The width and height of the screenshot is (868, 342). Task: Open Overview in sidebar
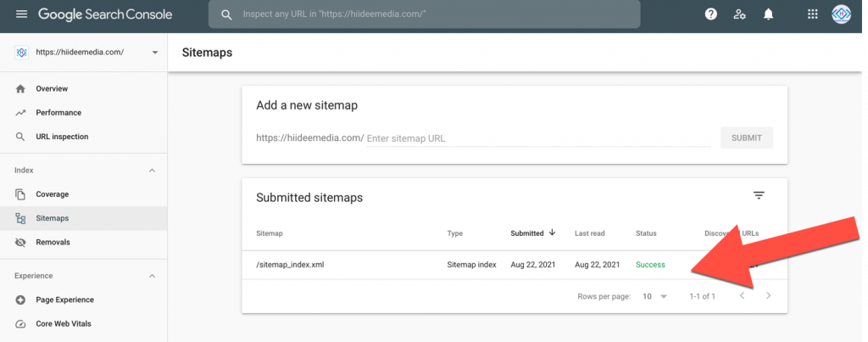[84, 89]
